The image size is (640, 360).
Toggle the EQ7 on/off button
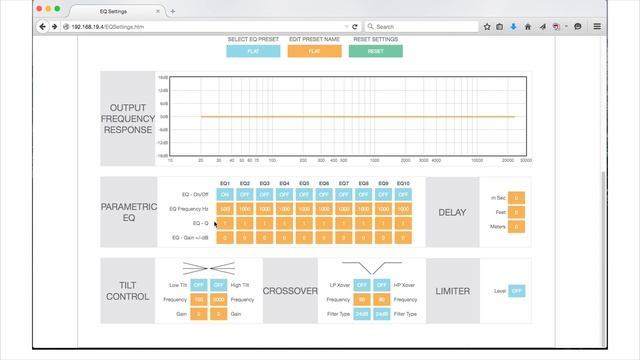click(344, 195)
